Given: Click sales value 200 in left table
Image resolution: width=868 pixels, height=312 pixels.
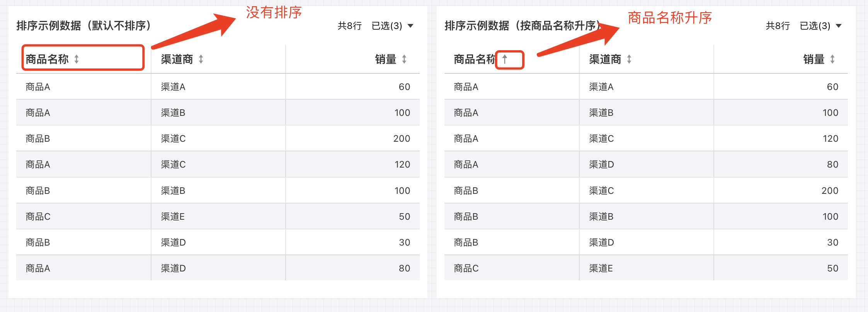Looking at the screenshot, I should (402, 139).
